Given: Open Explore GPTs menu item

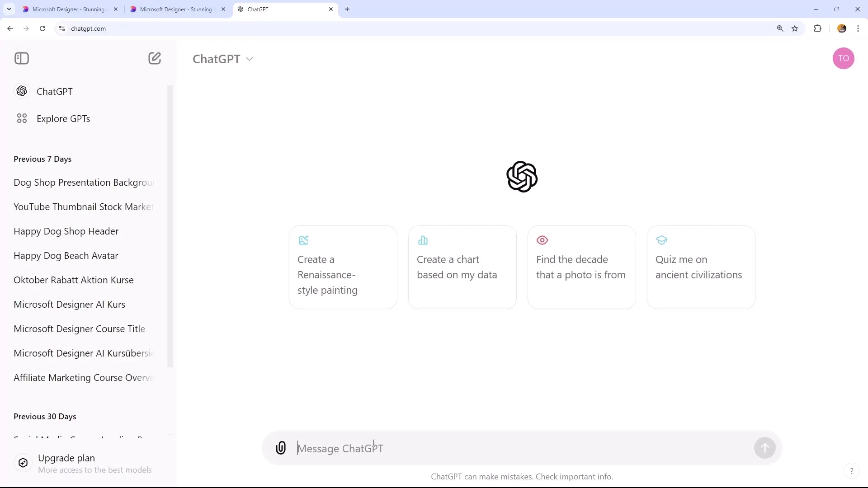Looking at the screenshot, I should (63, 118).
